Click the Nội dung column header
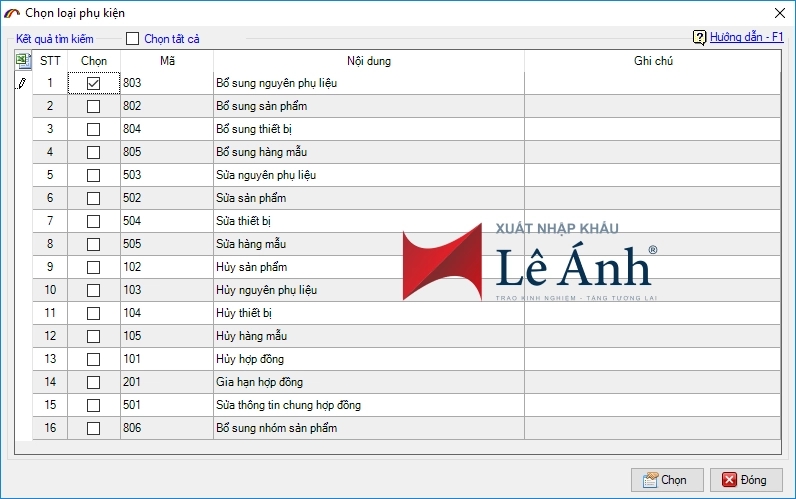 point(369,61)
